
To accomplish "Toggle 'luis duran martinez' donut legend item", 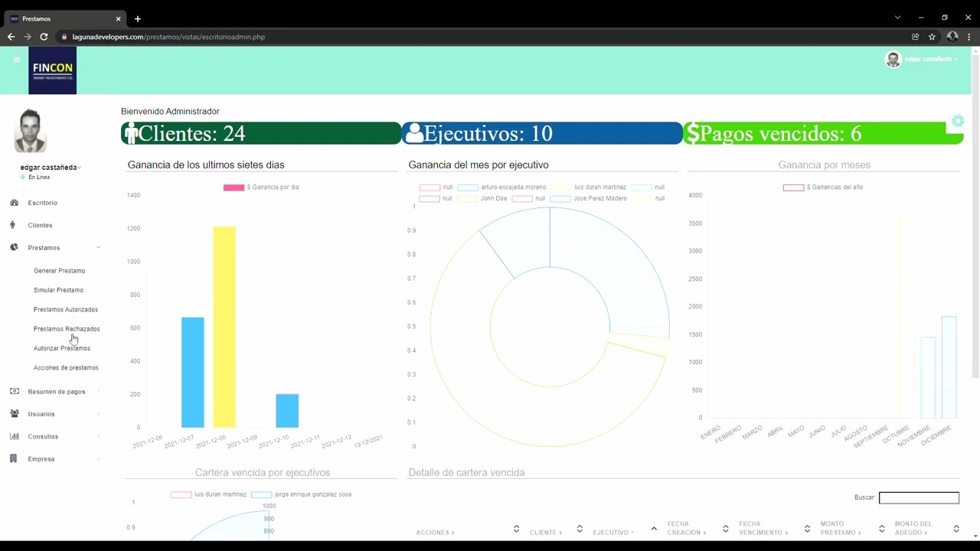I will (589, 187).
